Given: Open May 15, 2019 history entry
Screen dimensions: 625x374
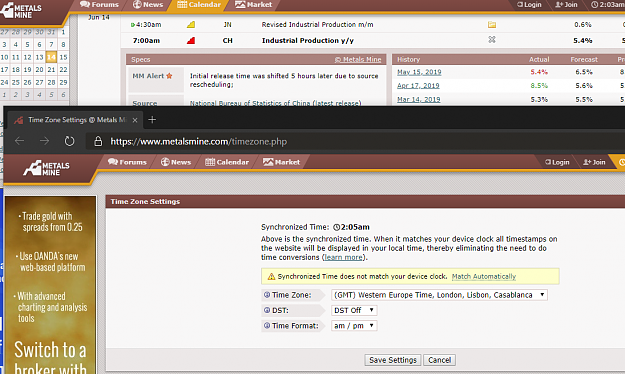Looking at the screenshot, I should 419,72.
